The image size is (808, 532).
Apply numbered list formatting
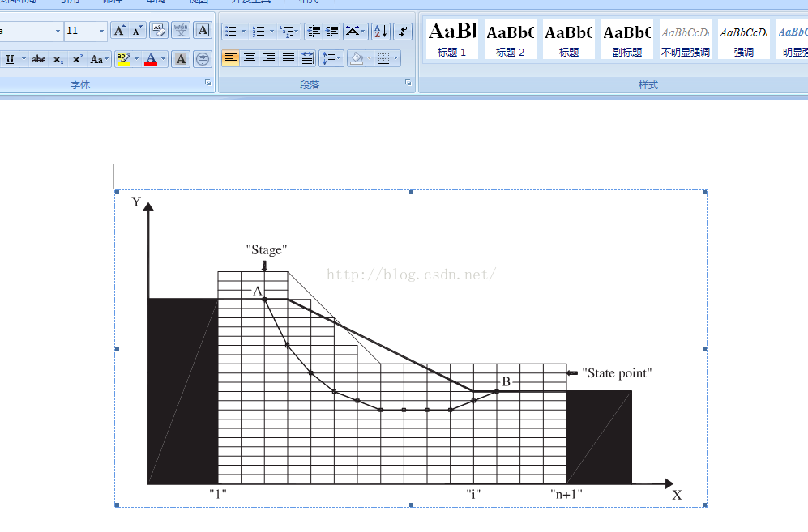pyautogui.click(x=259, y=32)
